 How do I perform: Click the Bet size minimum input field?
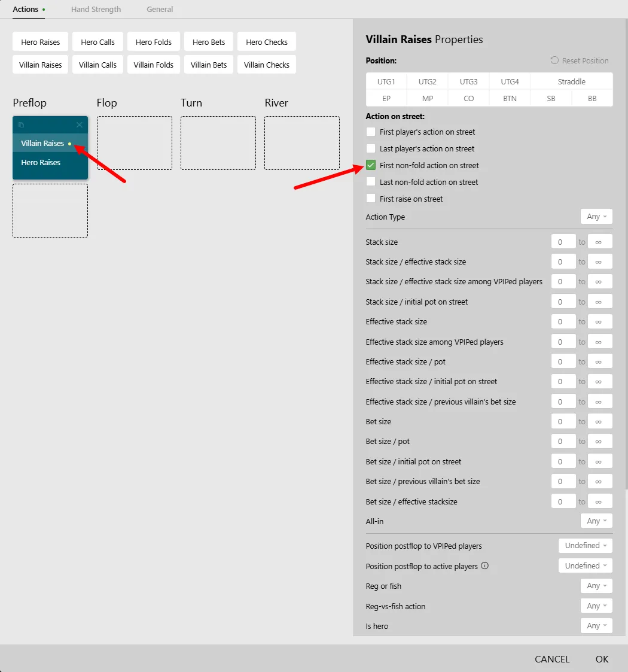563,422
